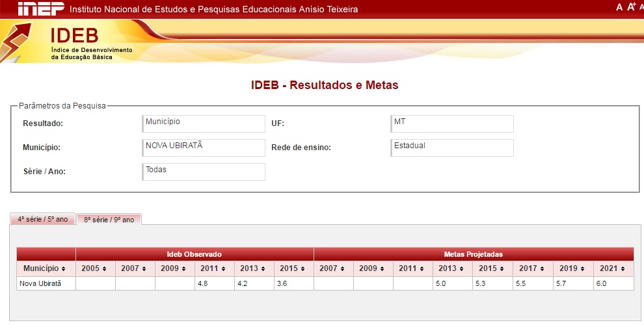Viewport: 644px width, 325px height.
Task: Click the 4.8 value for 2011
Action: [202, 283]
